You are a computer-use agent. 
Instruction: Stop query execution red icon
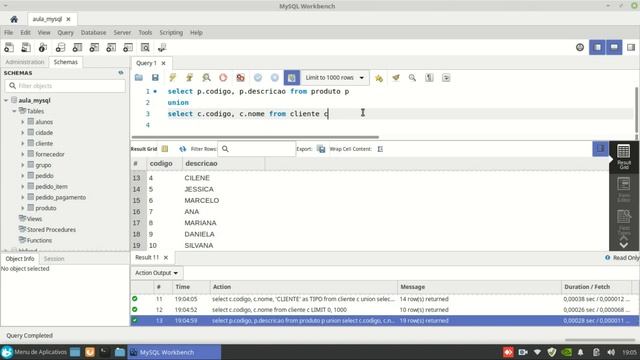(x=223, y=78)
